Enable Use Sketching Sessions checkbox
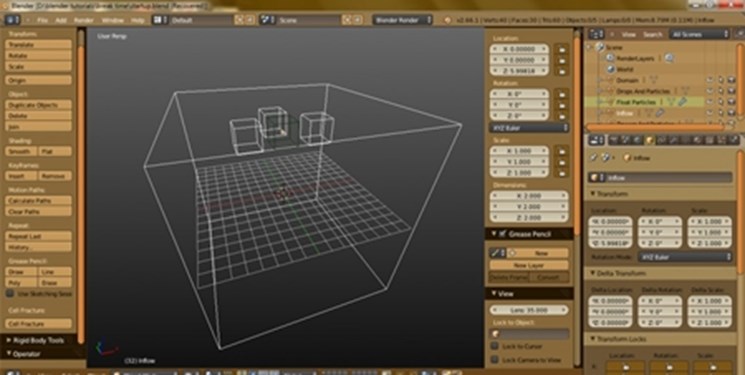Screen dimensions: 745x375 [10, 294]
